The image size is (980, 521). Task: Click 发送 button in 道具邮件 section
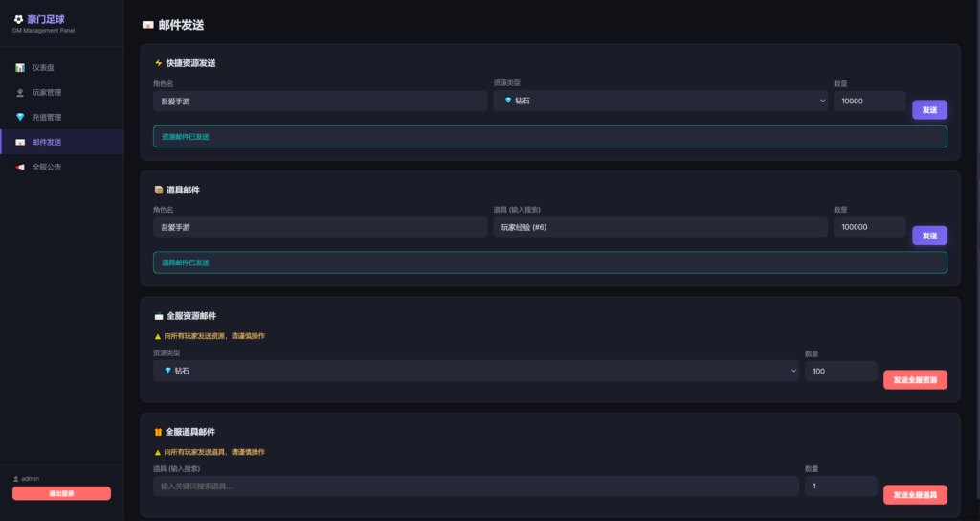[x=929, y=236]
